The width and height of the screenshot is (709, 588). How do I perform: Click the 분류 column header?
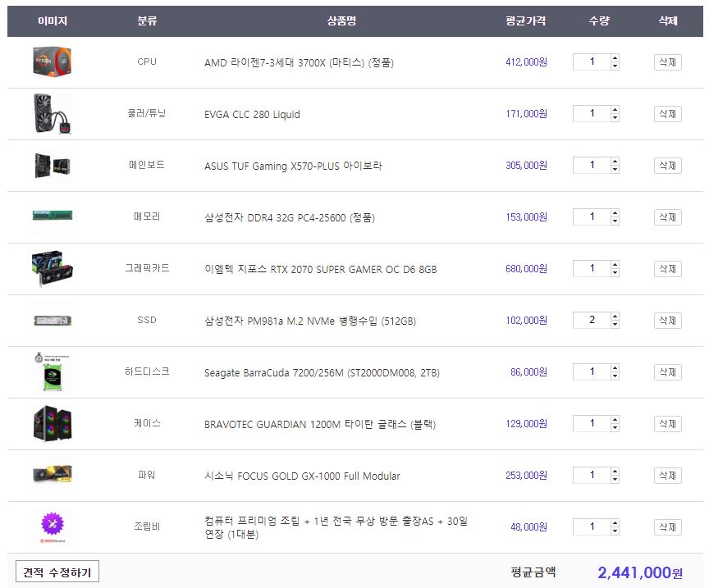pyautogui.click(x=147, y=21)
